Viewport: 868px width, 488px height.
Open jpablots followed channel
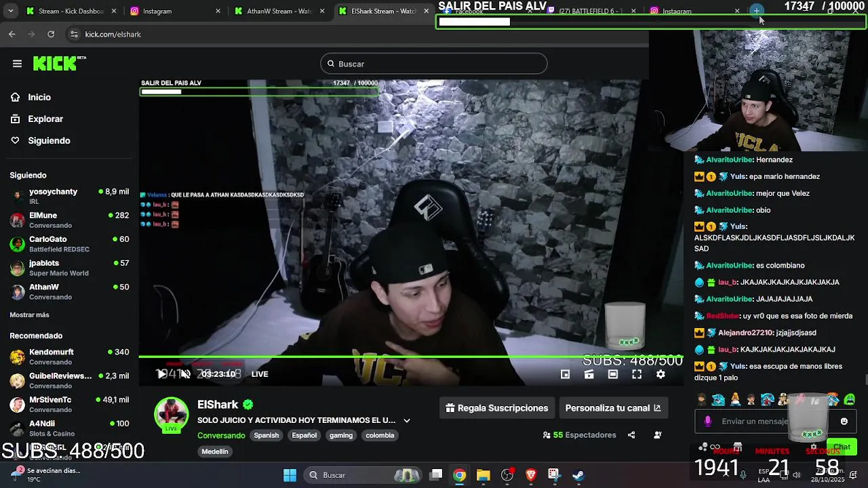(69, 267)
